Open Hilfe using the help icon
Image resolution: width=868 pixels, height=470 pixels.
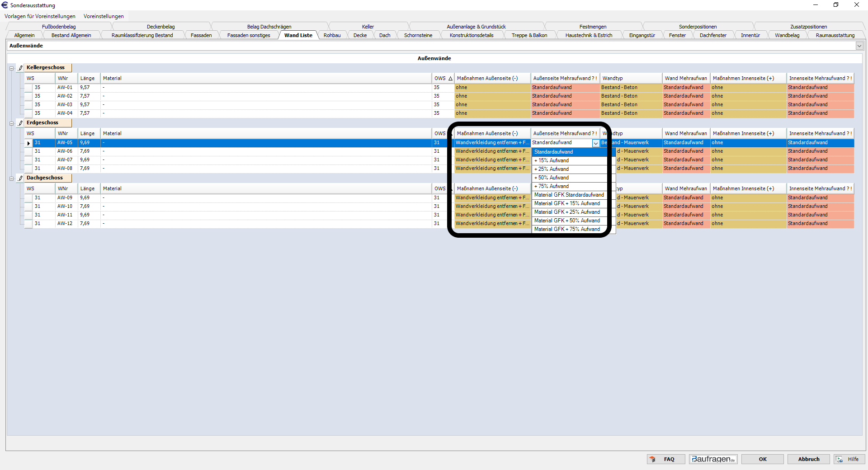(x=840, y=459)
